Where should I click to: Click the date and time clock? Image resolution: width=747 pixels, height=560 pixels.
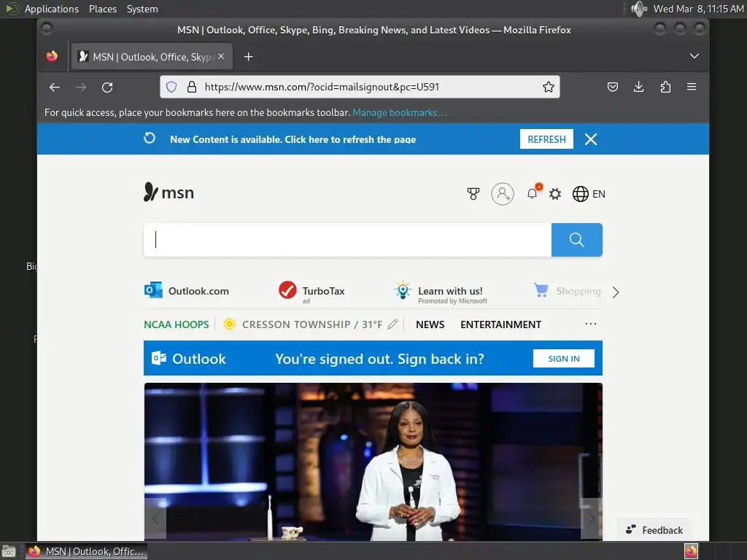click(x=698, y=9)
